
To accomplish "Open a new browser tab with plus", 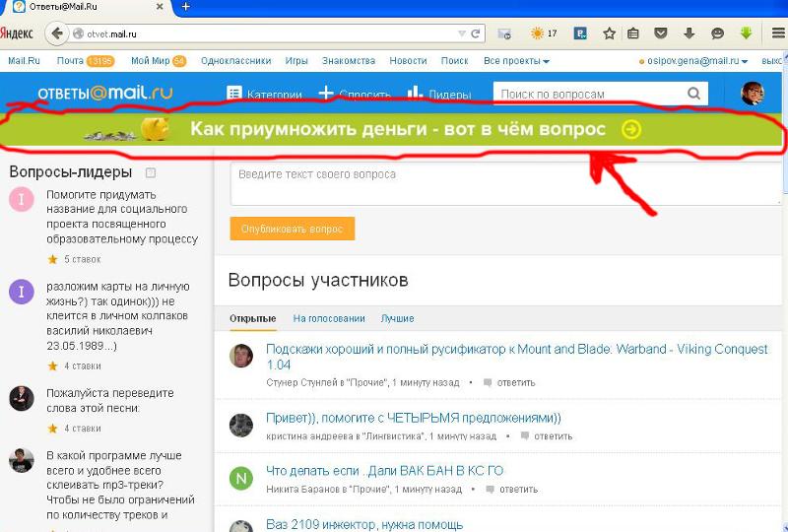I will 185,7.
